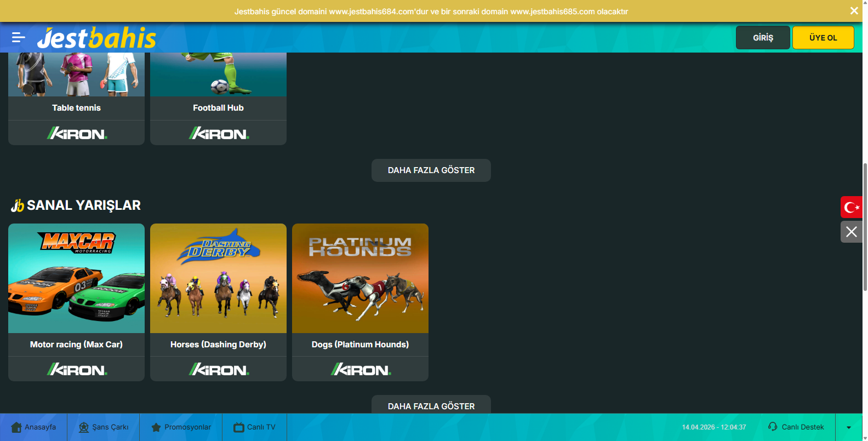Start Canlı Destek live chat
The height and width of the screenshot is (441, 868).
pyautogui.click(x=796, y=427)
